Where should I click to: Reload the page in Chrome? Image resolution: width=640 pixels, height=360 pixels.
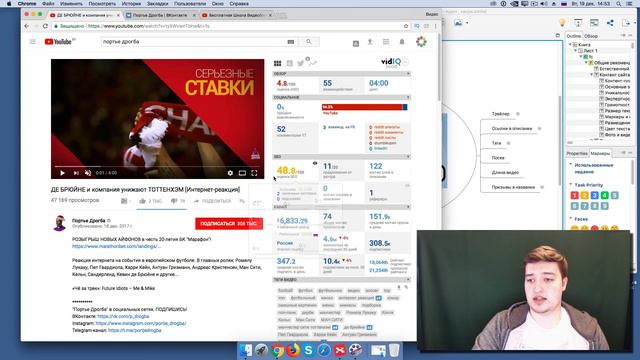(x=45, y=26)
